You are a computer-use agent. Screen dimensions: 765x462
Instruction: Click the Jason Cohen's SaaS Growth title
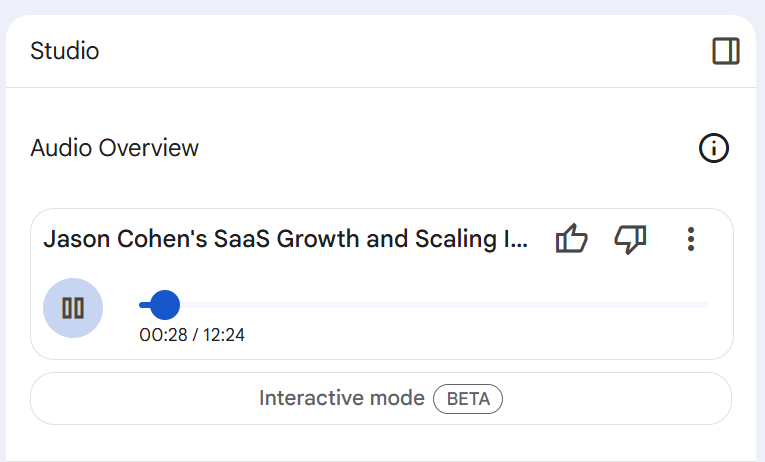(285, 239)
